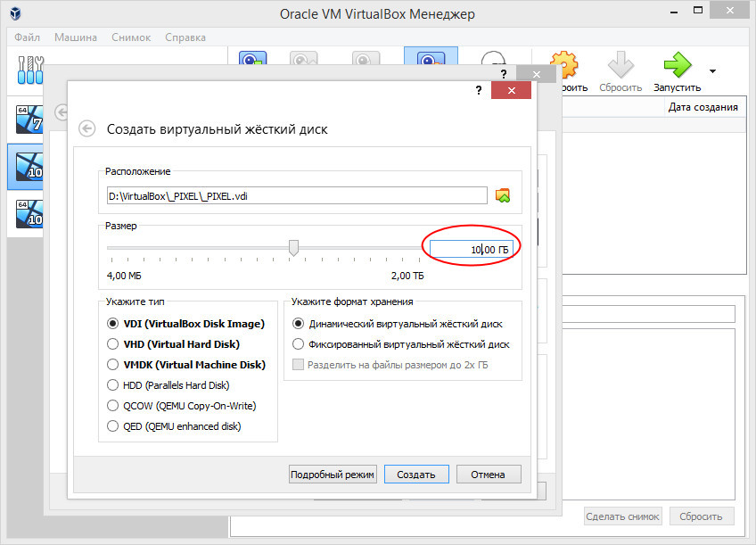Click the first snapshot camera toolbar icon
Image resolution: width=756 pixels, height=545 pixels.
pyautogui.click(x=252, y=59)
